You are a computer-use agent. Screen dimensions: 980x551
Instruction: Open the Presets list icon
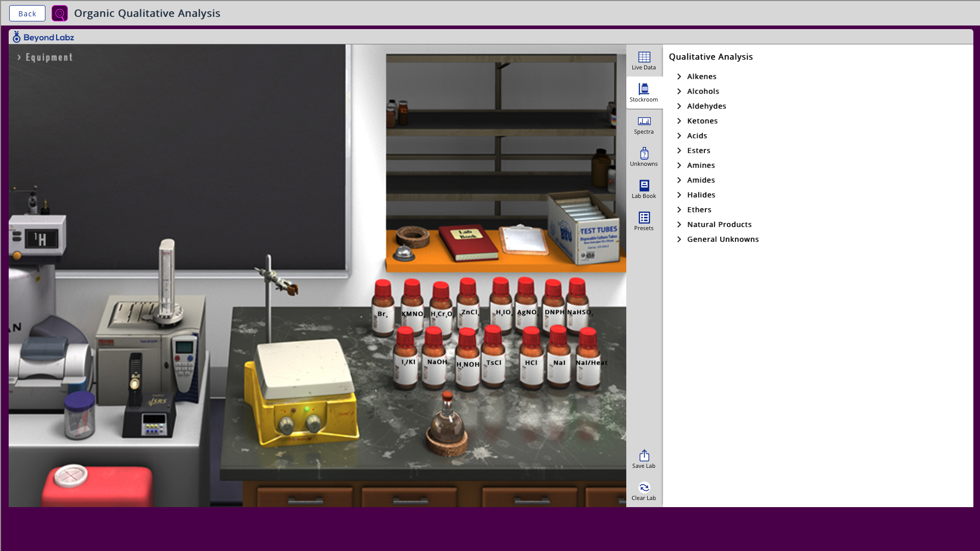pos(644,221)
